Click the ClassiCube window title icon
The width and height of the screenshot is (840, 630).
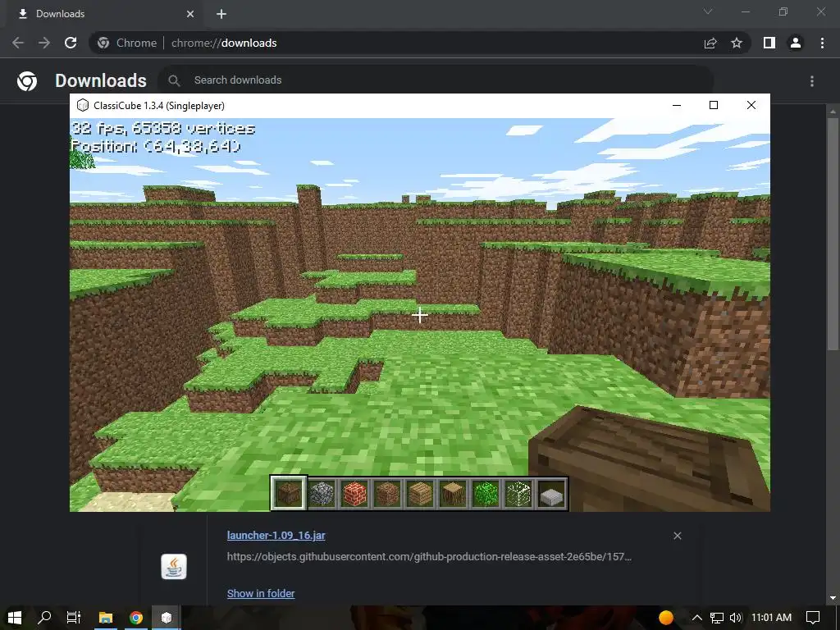[x=83, y=105]
